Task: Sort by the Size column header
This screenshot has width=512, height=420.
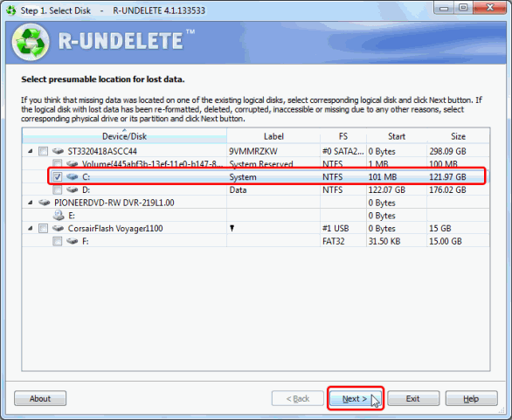Action: tap(458, 136)
